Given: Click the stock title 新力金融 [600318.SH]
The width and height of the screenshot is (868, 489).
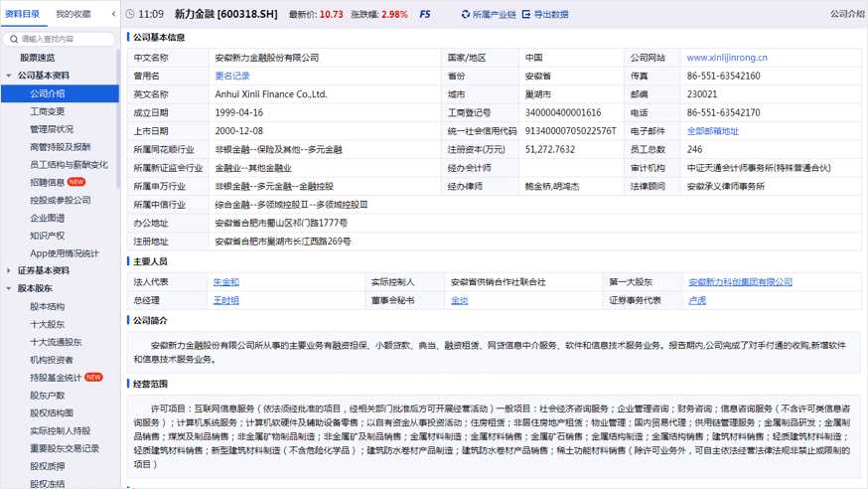Looking at the screenshot, I should click(x=225, y=14).
